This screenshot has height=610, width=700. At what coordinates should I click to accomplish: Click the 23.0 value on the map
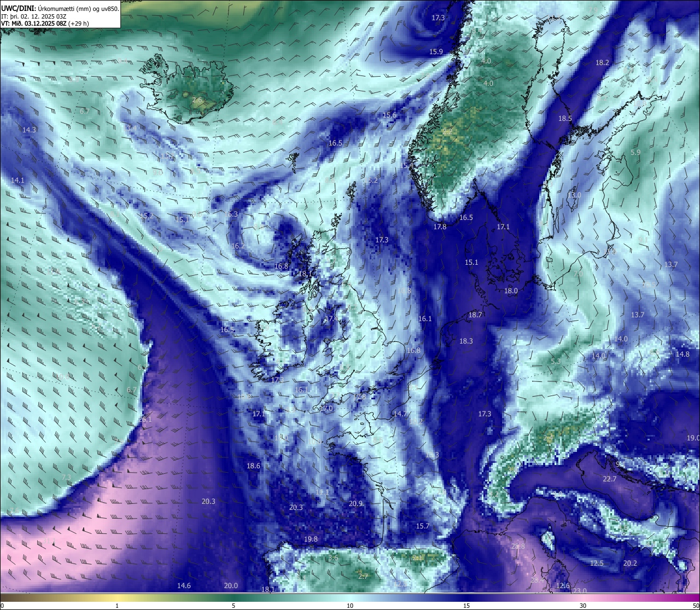coord(580,591)
